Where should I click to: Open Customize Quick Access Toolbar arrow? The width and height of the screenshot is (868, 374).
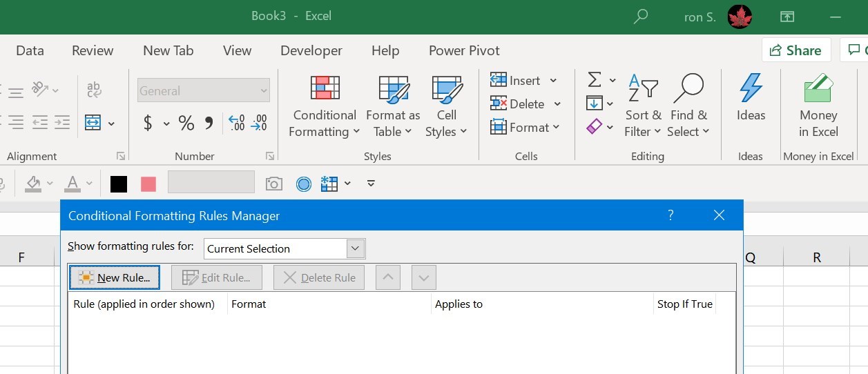coord(371,184)
